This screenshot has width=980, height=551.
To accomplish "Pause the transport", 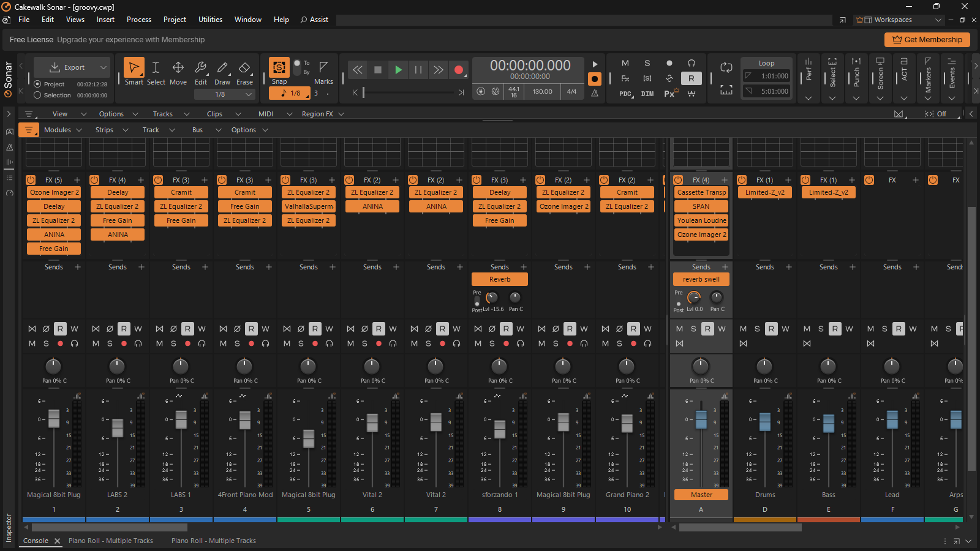I will point(418,70).
